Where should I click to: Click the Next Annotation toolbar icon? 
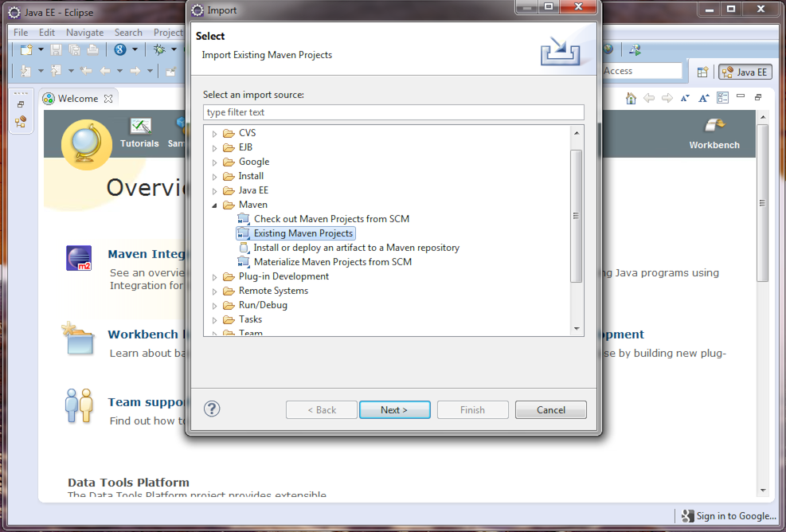25,71
